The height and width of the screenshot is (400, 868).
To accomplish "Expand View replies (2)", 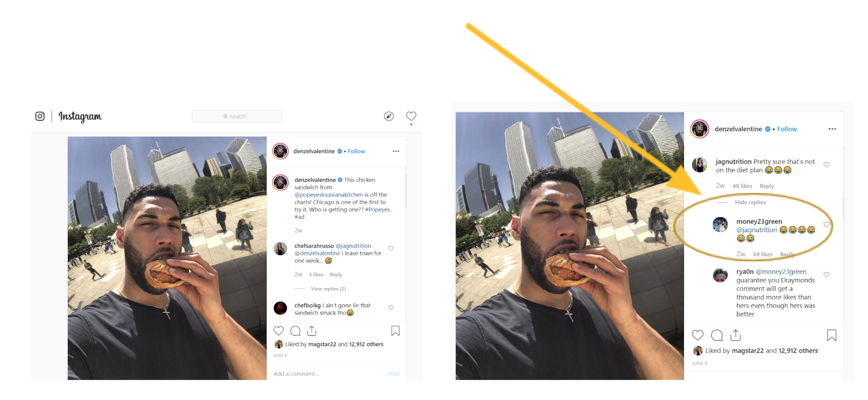I will [328, 289].
